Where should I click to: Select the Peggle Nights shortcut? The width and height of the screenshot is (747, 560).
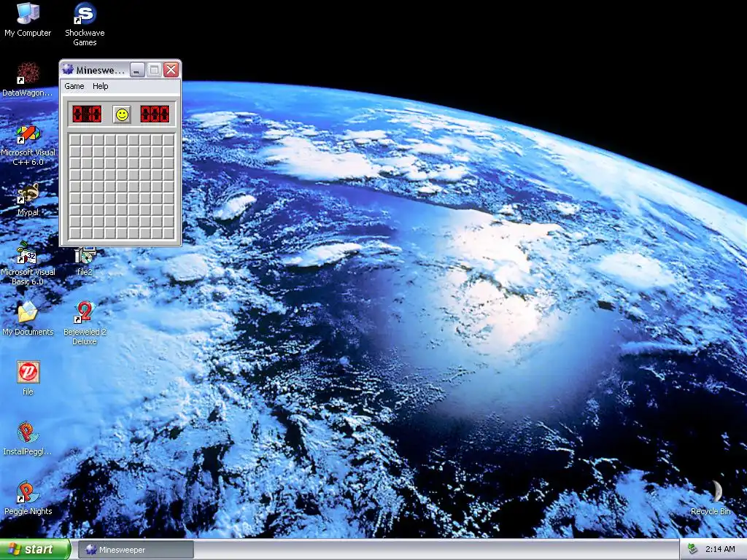28,498
